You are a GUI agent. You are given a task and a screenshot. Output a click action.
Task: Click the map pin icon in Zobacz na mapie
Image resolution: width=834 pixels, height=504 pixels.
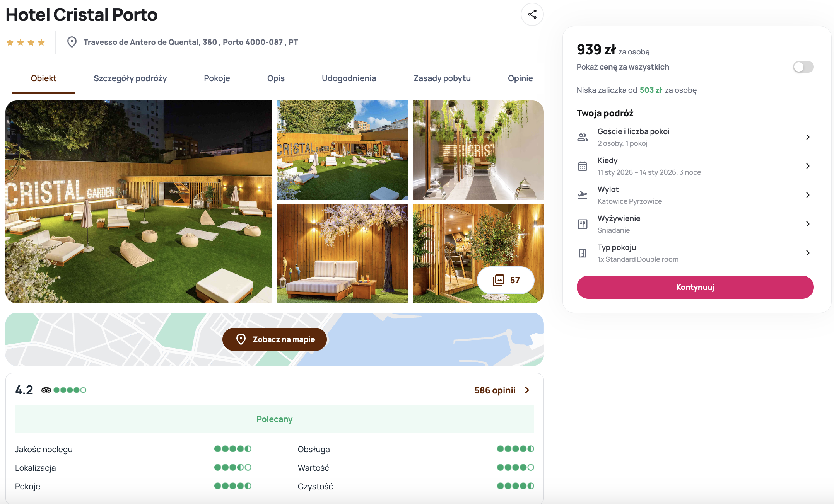click(241, 339)
